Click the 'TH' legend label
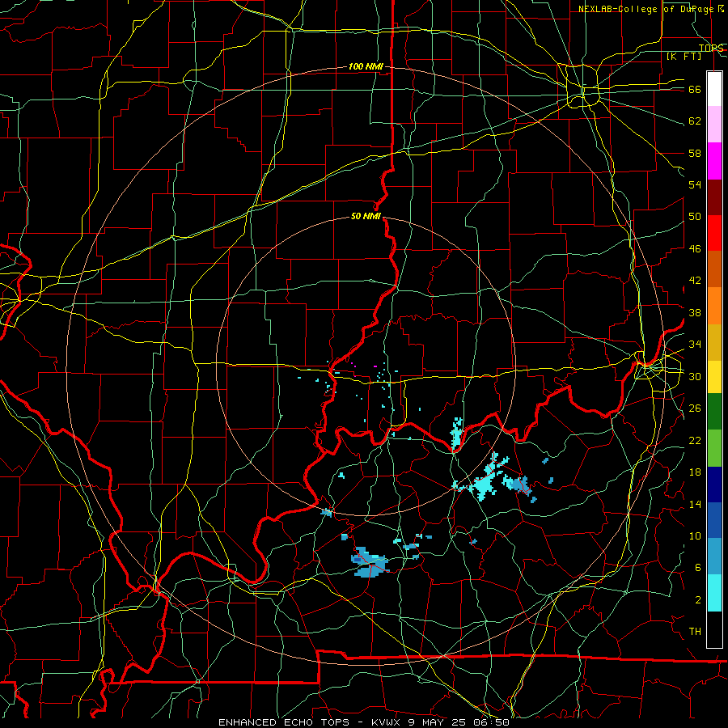This screenshot has height=728, width=728. (x=695, y=632)
